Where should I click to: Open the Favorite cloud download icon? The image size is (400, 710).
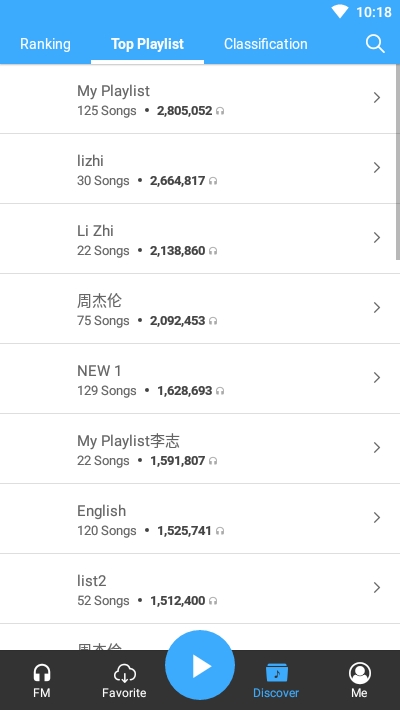point(124,673)
